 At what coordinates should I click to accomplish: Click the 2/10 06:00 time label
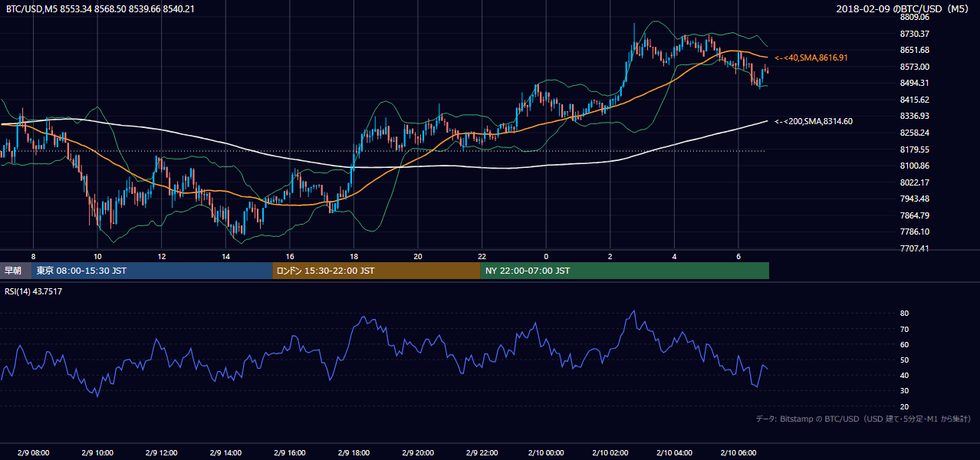[x=738, y=453]
